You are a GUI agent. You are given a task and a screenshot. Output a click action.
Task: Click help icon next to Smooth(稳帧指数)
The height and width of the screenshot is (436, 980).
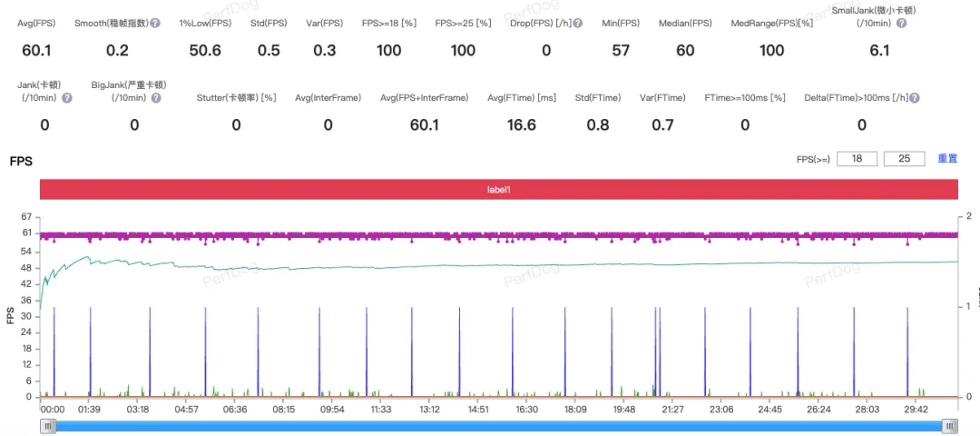tap(155, 23)
